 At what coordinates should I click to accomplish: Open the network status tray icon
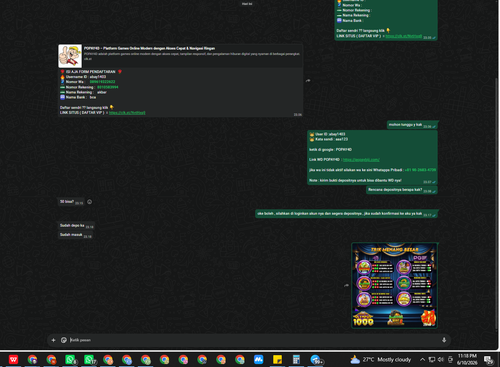[x=432, y=359]
